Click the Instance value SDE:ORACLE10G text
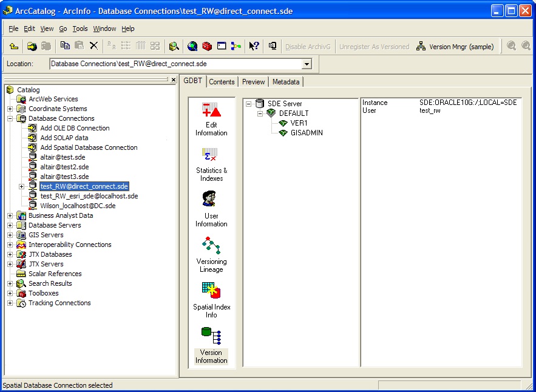The width and height of the screenshot is (536, 392). click(468, 103)
